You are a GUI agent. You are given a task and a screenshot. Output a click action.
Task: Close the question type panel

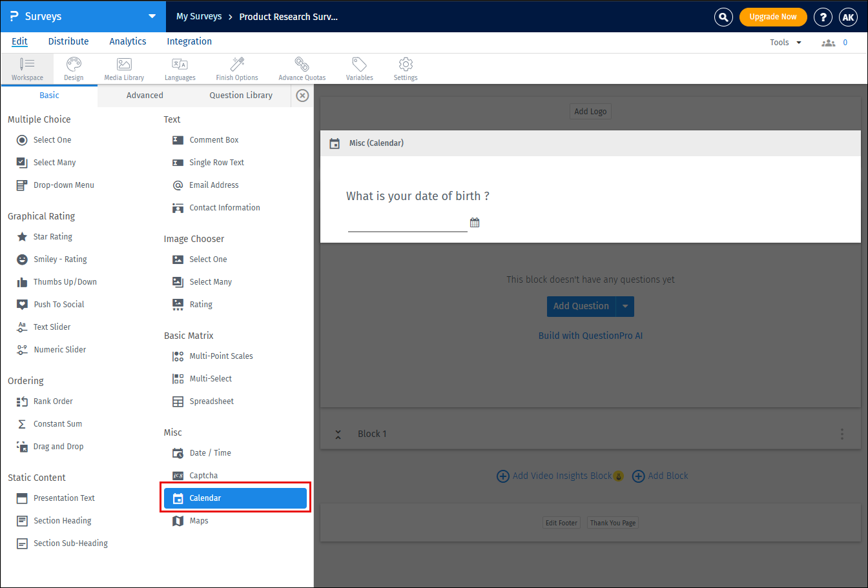point(302,96)
